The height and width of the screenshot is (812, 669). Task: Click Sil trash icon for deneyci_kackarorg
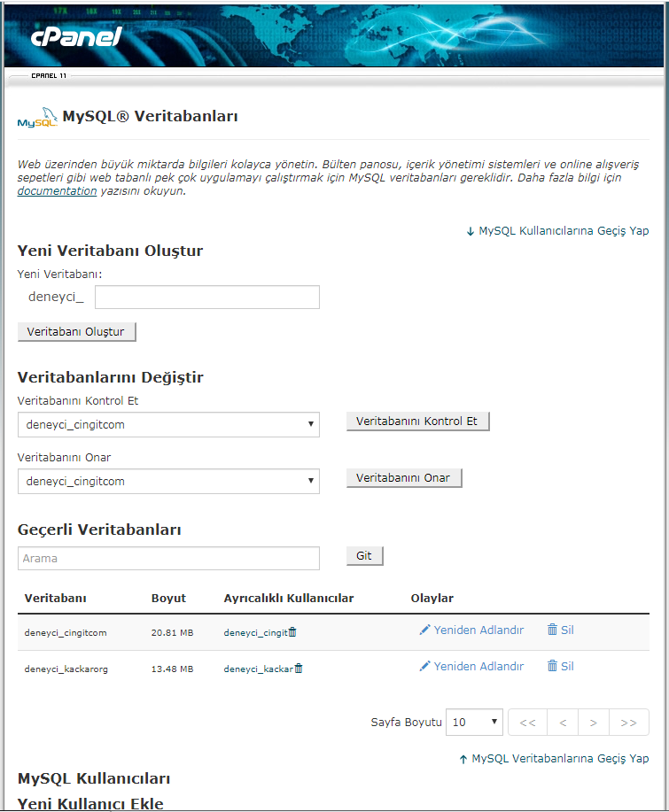552,665
